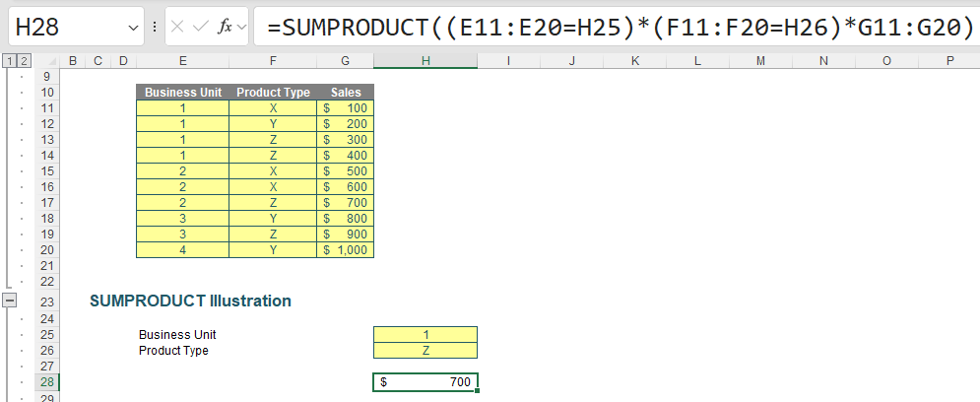Show outline level 2 rows
The width and height of the screenshot is (980, 402).
(x=25, y=61)
